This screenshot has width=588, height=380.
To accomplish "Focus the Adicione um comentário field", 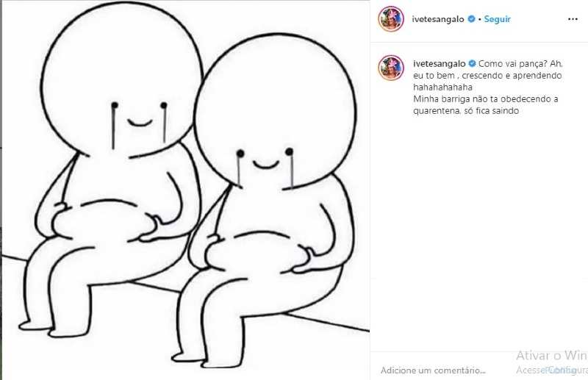I will click(433, 370).
